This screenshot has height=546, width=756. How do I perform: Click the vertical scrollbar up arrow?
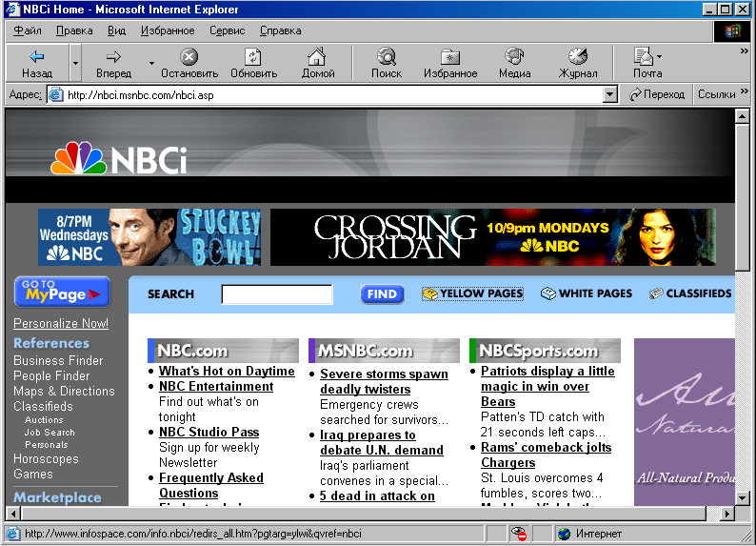(x=742, y=116)
